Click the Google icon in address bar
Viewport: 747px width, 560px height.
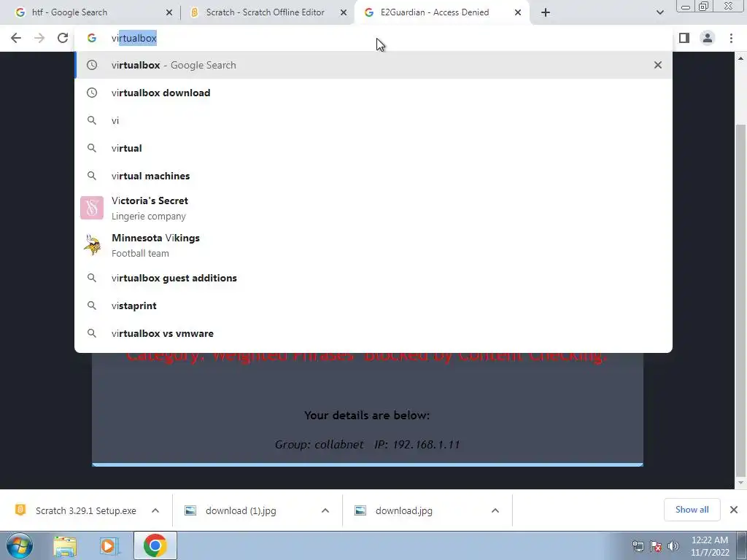pyautogui.click(x=91, y=38)
